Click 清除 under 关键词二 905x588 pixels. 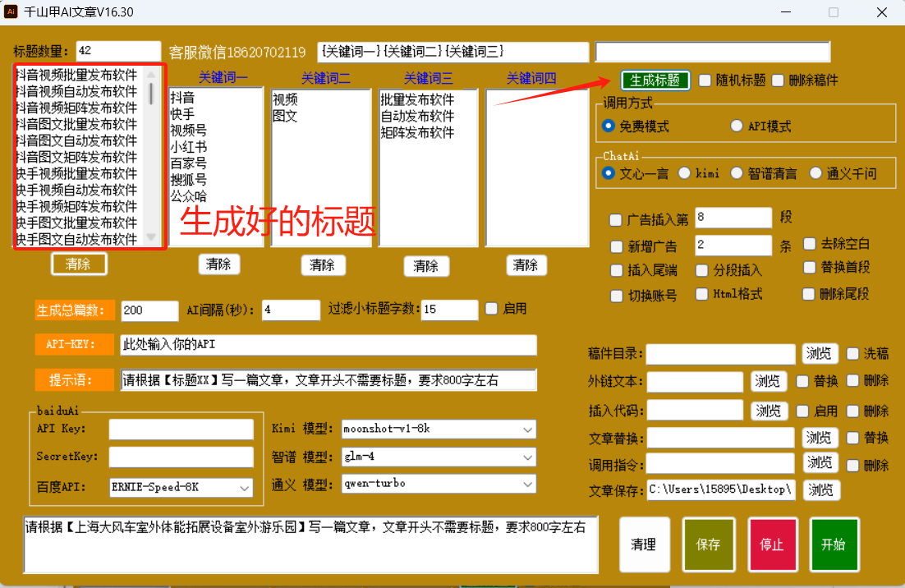pos(322,265)
